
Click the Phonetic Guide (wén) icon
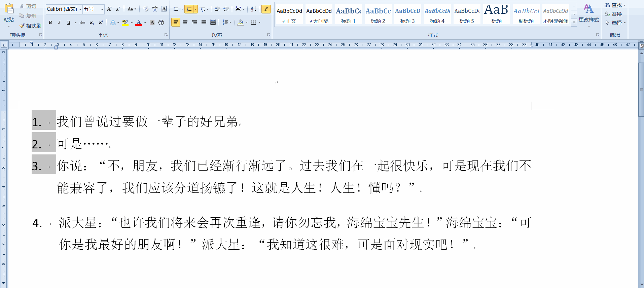point(155,9)
